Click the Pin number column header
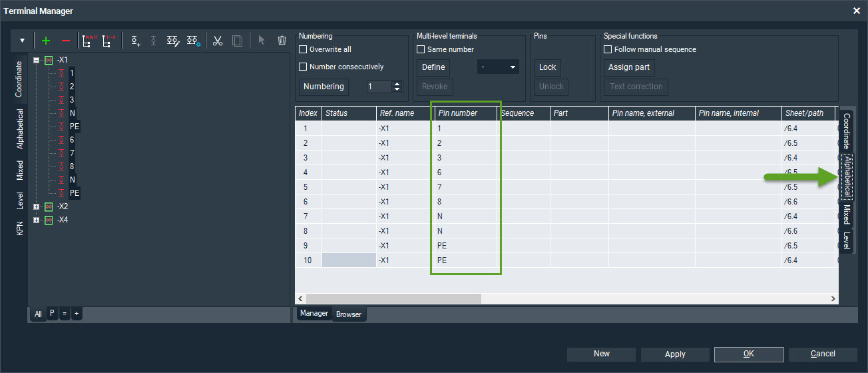 [x=465, y=113]
